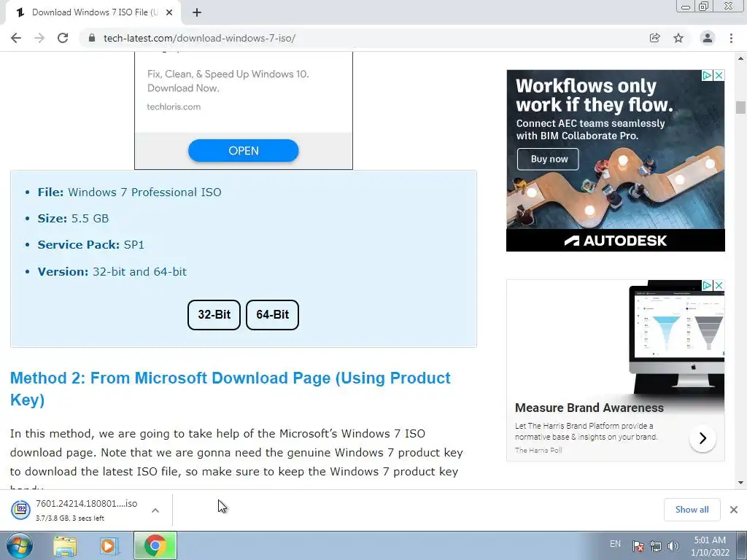Close the Autodesk ad with X icon
747x560 pixels.
[x=719, y=75]
